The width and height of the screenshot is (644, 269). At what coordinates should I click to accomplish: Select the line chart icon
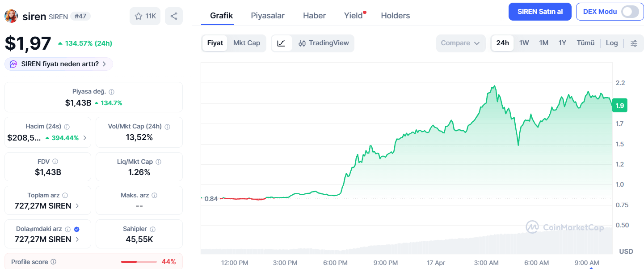282,43
